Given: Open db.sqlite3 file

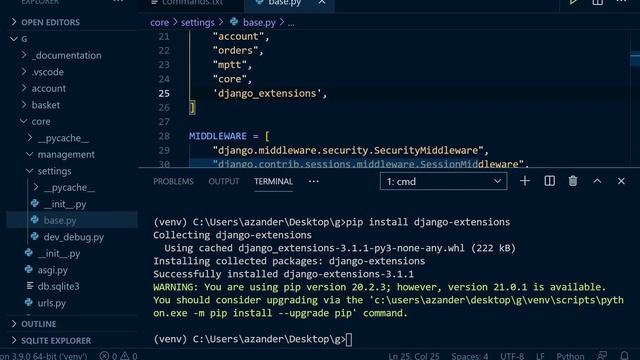Looking at the screenshot, I should tap(58, 286).
